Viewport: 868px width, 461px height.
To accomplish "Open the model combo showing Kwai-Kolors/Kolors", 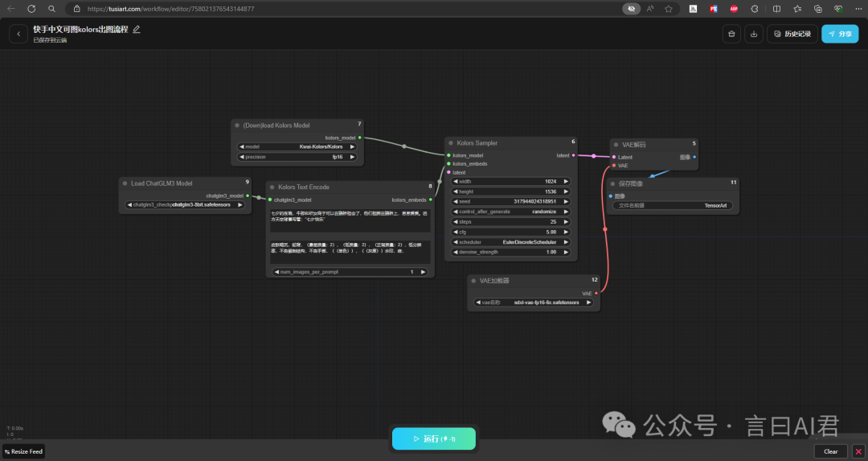I will (x=297, y=147).
